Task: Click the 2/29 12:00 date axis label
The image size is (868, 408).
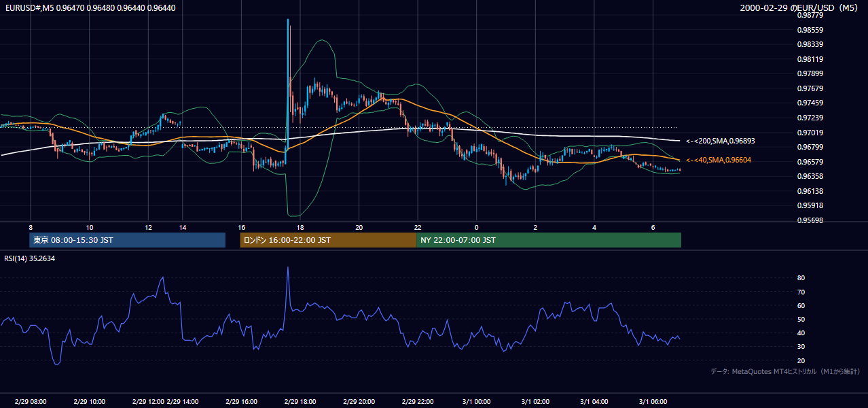Action: click(149, 402)
